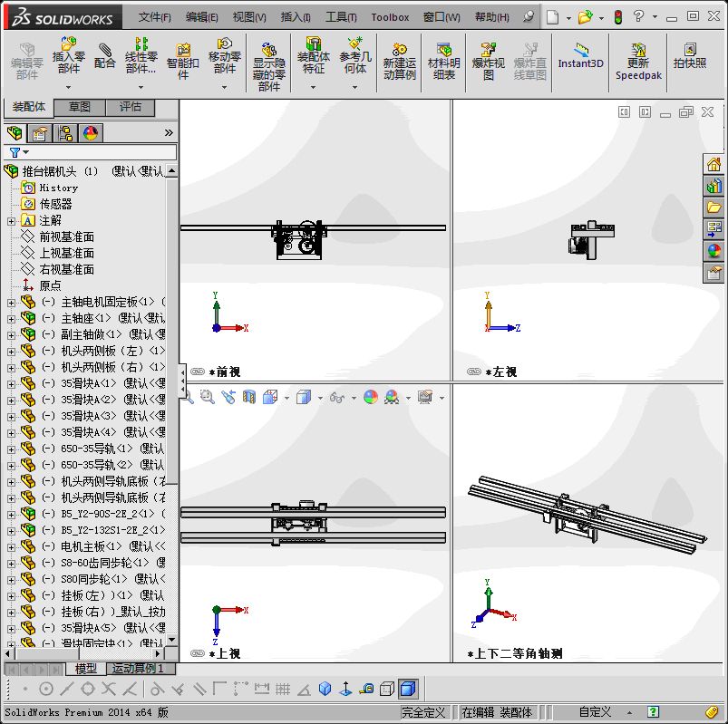Click Smart Fasteners (智能扣件) tool

click(x=183, y=62)
